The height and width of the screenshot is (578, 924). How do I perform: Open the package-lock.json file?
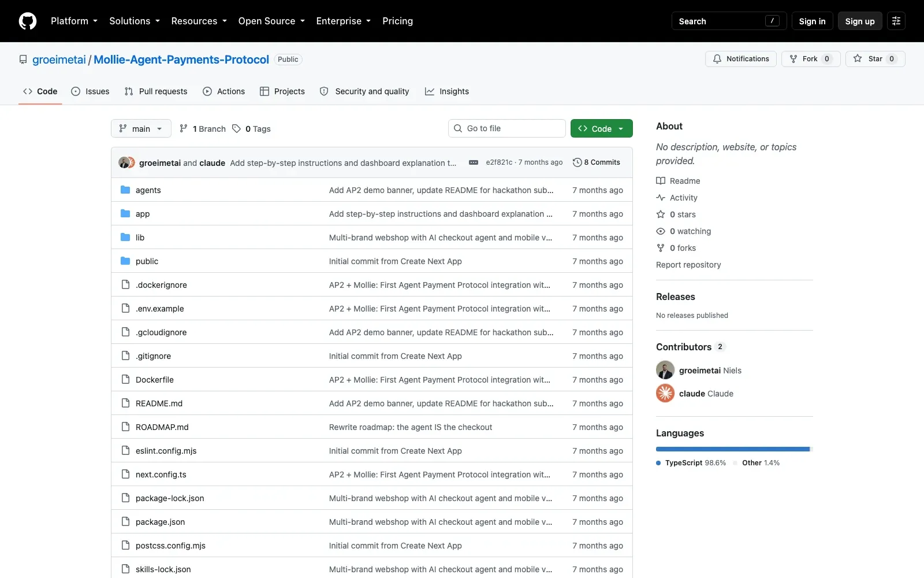tap(170, 498)
